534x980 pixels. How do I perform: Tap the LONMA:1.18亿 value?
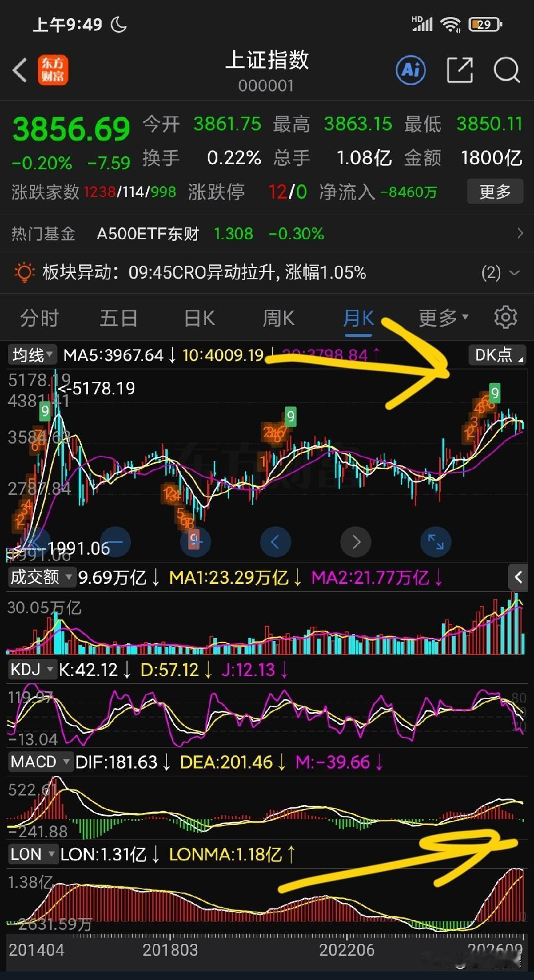tap(225, 854)
